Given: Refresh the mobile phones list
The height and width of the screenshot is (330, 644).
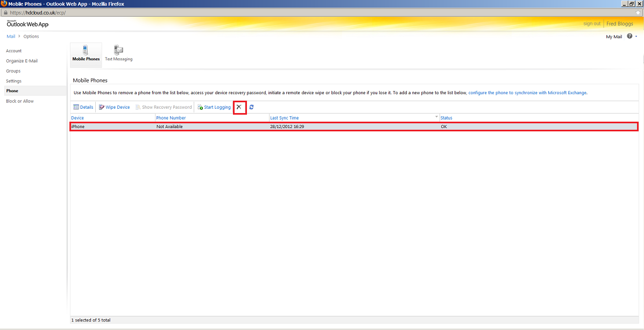Looking at the screenshot, I should pyautogui.click(x=251, y=107).
